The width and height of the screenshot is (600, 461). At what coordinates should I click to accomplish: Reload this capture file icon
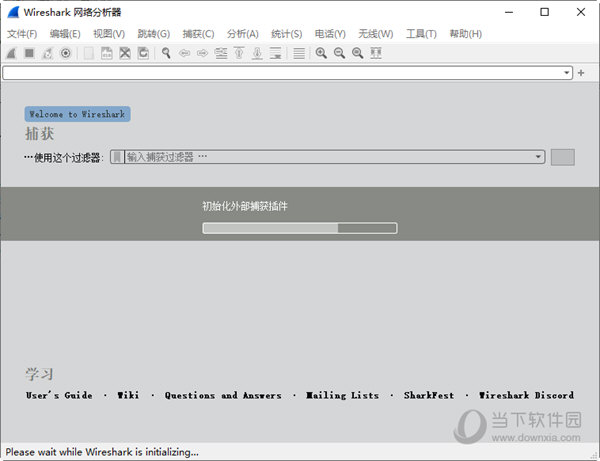[x=143, y=53]
